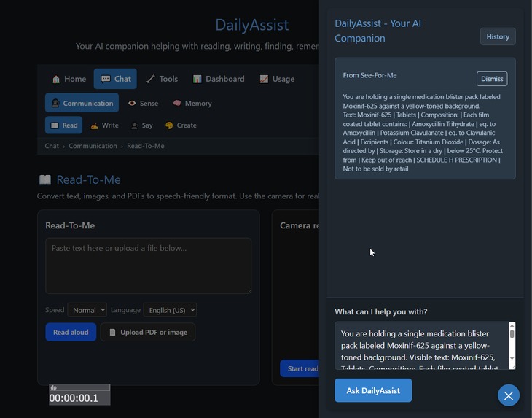532x418 pixels.
Task: Choose the Write sub-tab
Action: [104, 125]
